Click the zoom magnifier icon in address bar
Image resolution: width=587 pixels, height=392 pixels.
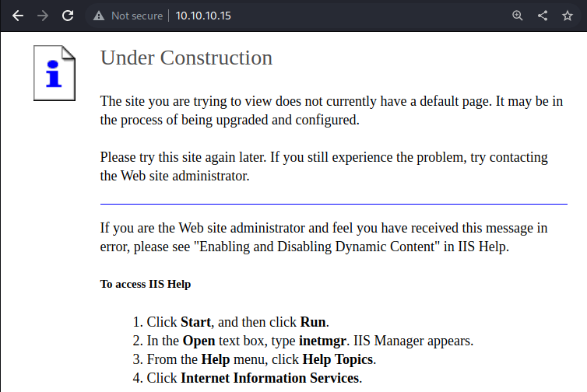(518, 16)
